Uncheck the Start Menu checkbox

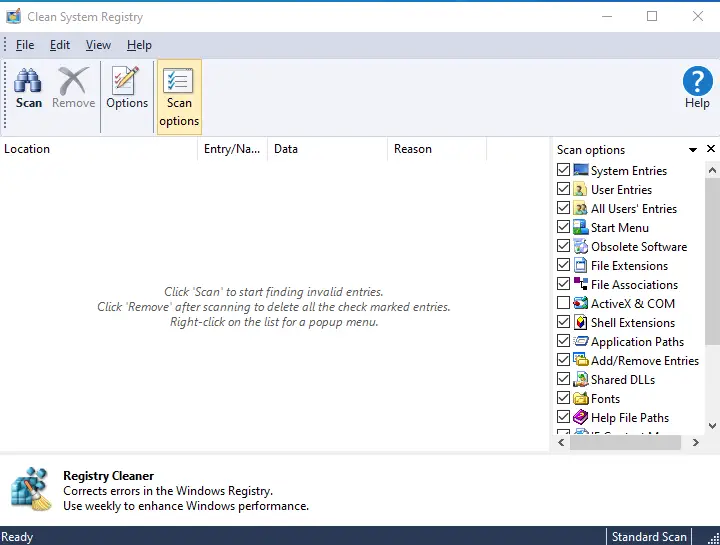coord(563,227)
